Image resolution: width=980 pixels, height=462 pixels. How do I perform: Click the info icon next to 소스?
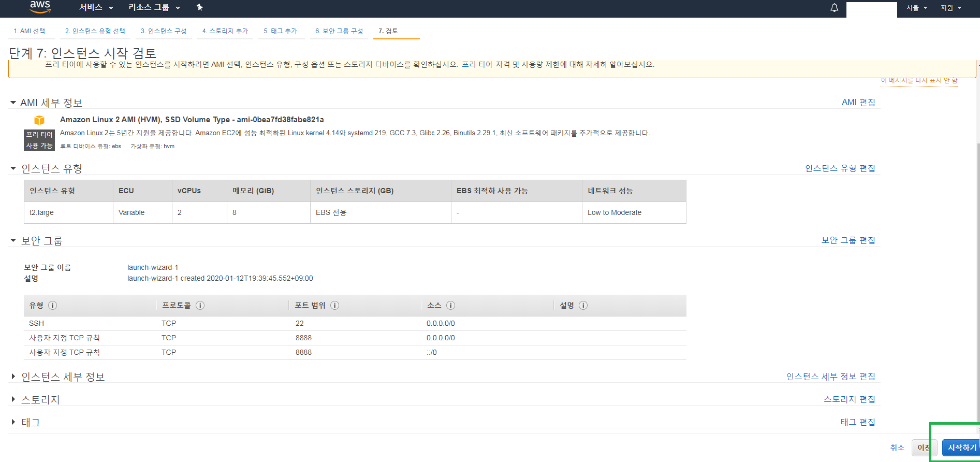450,305
